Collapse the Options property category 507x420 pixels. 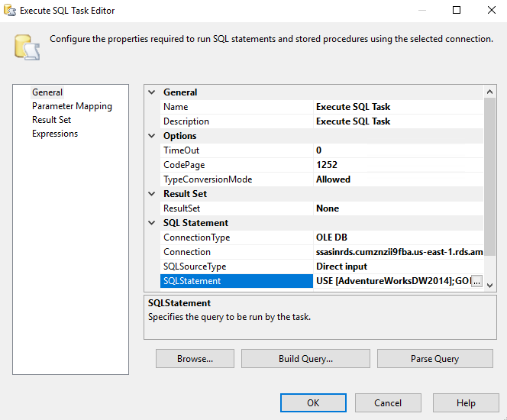pos(153,136)
